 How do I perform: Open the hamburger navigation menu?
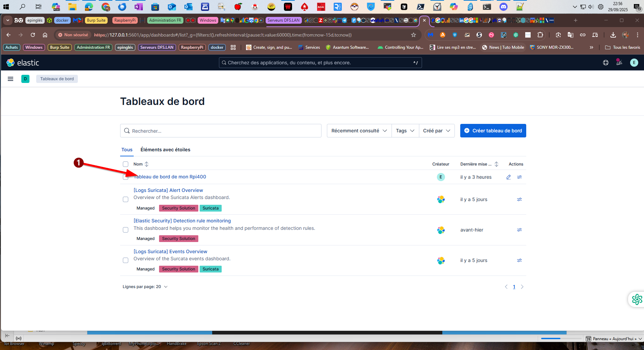[x=10, y=79]
